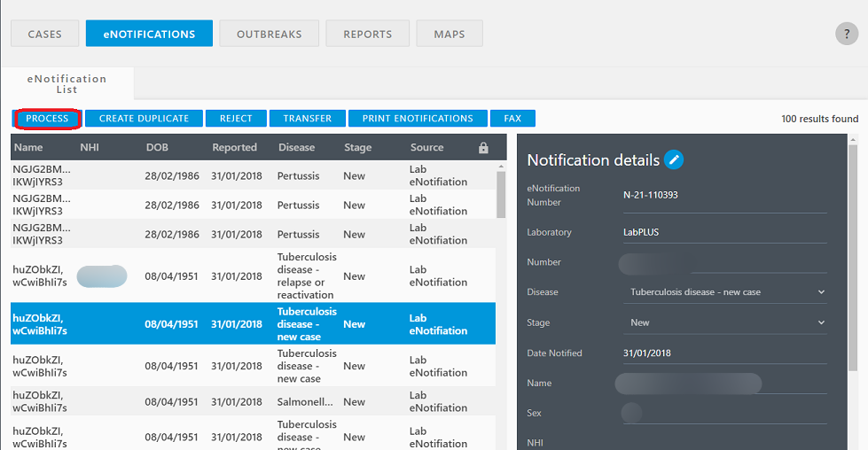
Task: Go to the REPORTS tab
Action: tap(368, 34)
